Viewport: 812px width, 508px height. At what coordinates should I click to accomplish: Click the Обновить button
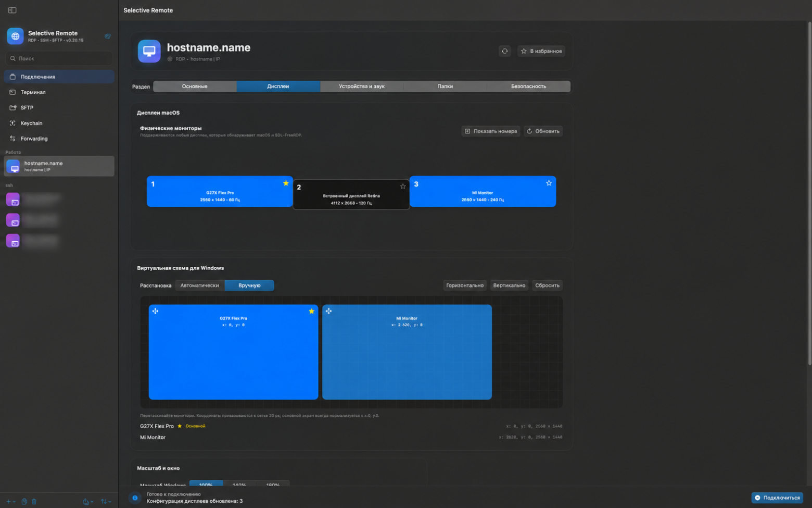(543, 131)
